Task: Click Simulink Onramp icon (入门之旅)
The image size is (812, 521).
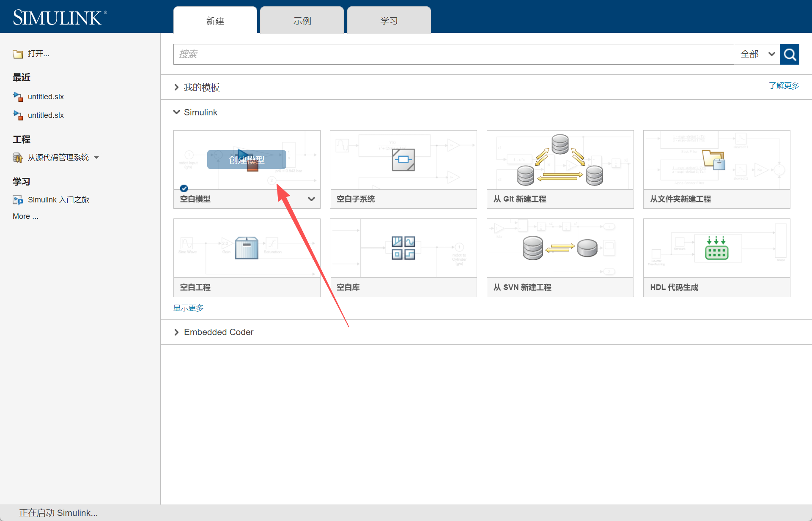Action: (x=18, y=200)
